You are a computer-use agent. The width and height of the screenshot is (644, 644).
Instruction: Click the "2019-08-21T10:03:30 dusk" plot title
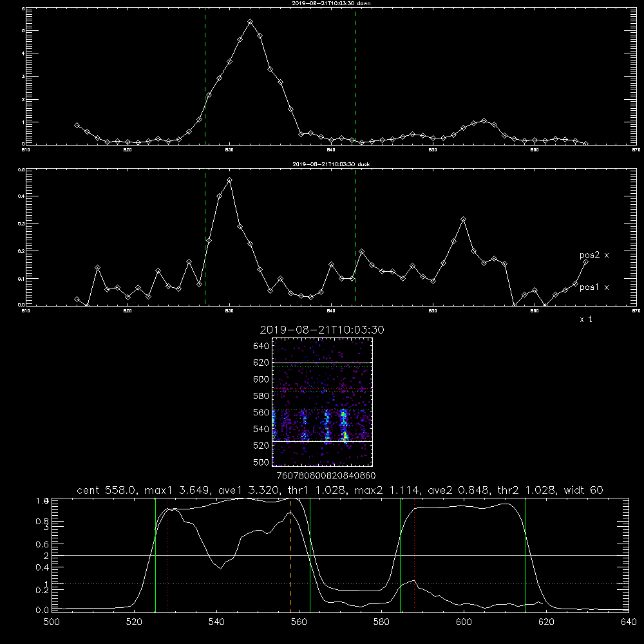pos(331,164)
